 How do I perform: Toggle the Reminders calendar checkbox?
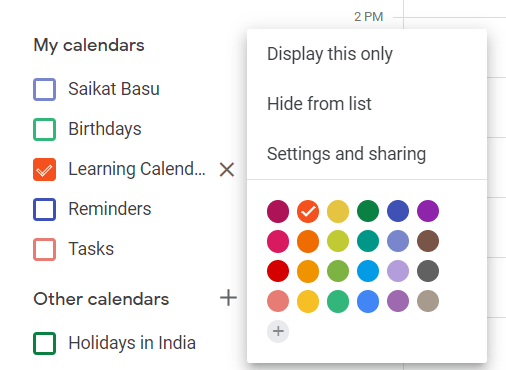tap(44, 209)
